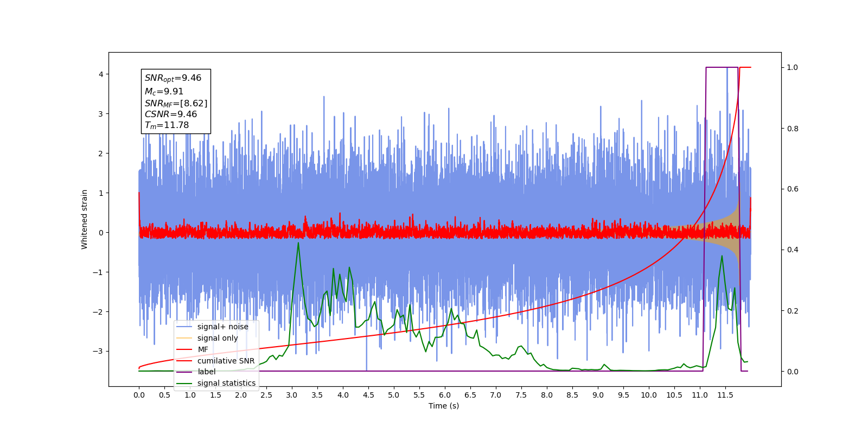Click the right y-axis tick label 0.0
The width and height of the screenshot is (868, 434).
click(793, 372)
